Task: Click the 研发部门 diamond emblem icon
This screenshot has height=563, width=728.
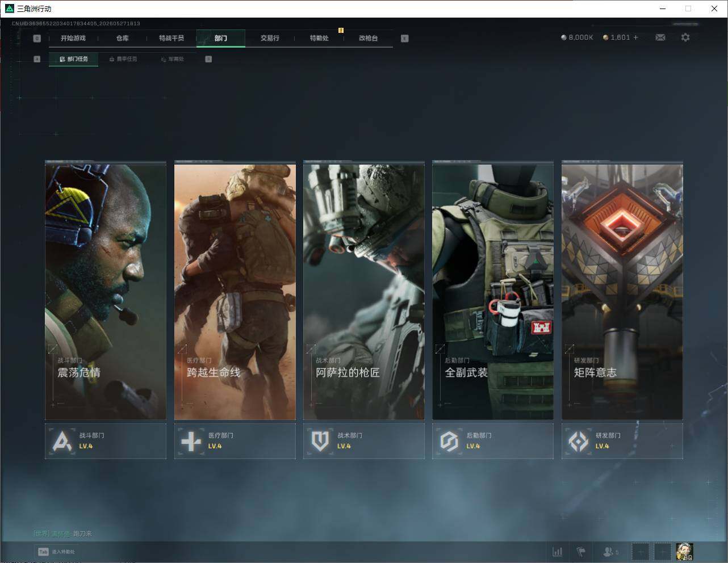Action: [579, 441]
